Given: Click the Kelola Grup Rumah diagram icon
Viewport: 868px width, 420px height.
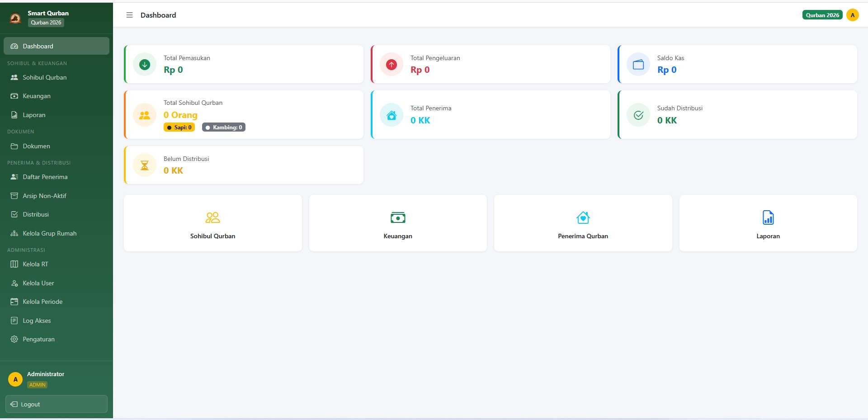Looking at the screenshot, I should pyautogui.click(x=14, y=233).
